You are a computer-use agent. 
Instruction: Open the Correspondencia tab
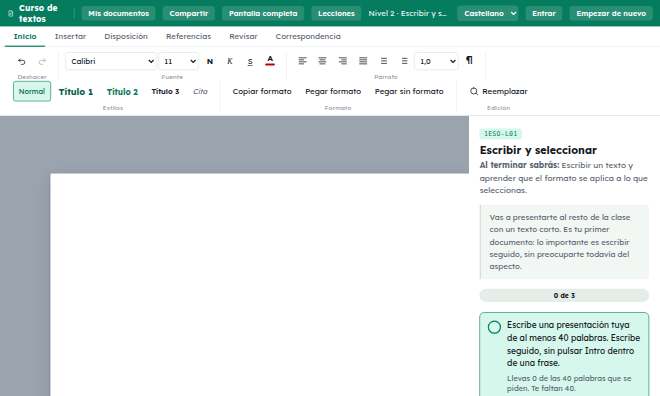[308, 37]
